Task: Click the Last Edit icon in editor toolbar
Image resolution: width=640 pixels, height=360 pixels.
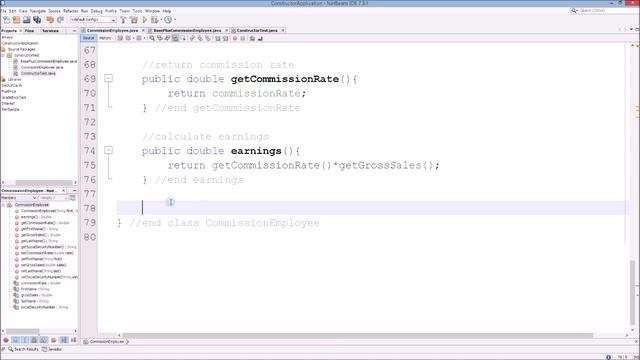Action: 120,38
